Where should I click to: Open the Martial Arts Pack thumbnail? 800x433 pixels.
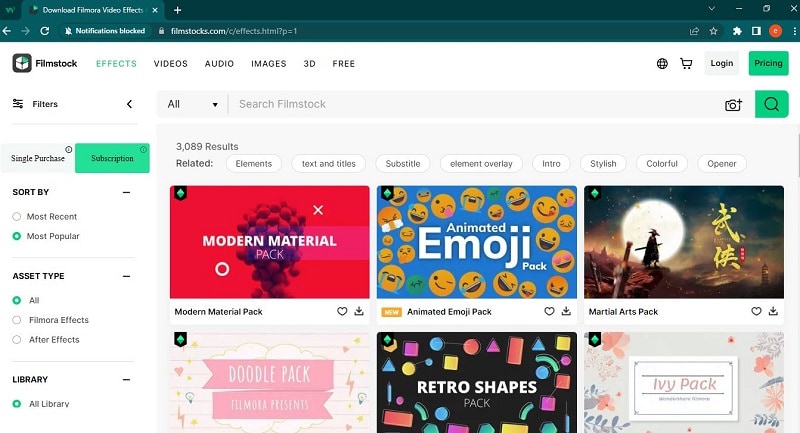tap(684, 242)
